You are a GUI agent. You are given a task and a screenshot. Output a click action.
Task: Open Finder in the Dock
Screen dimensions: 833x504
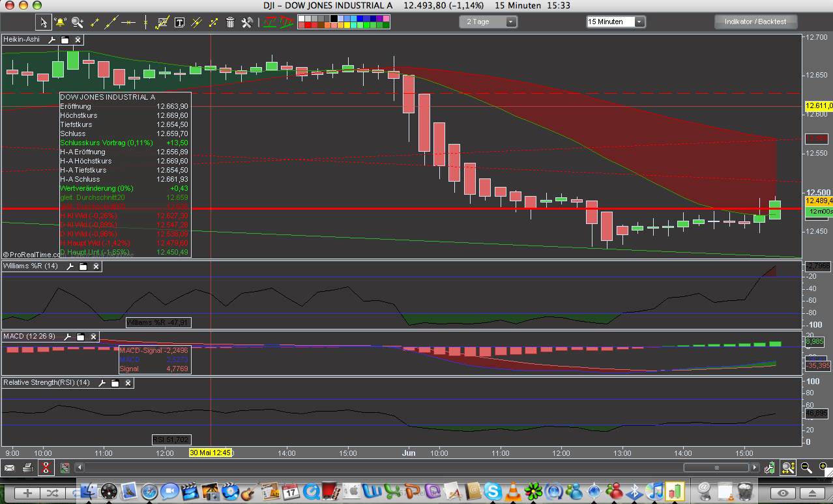(x=88, y=491)
